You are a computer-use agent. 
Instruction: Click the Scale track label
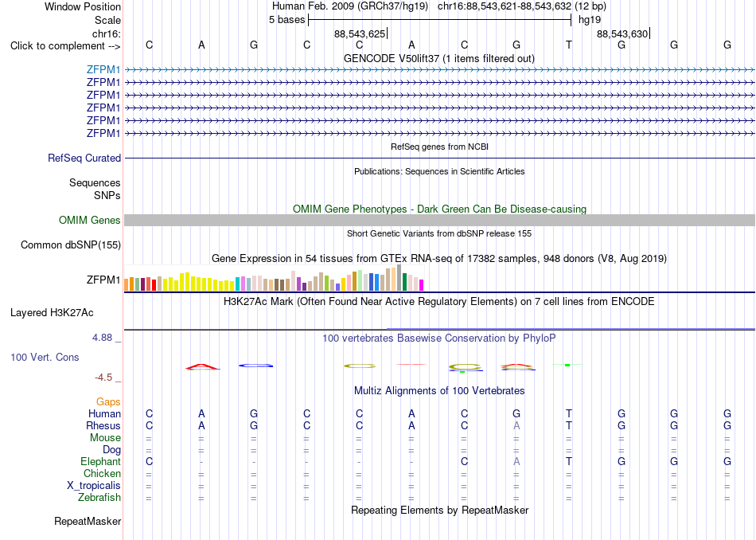click(107, 20)
